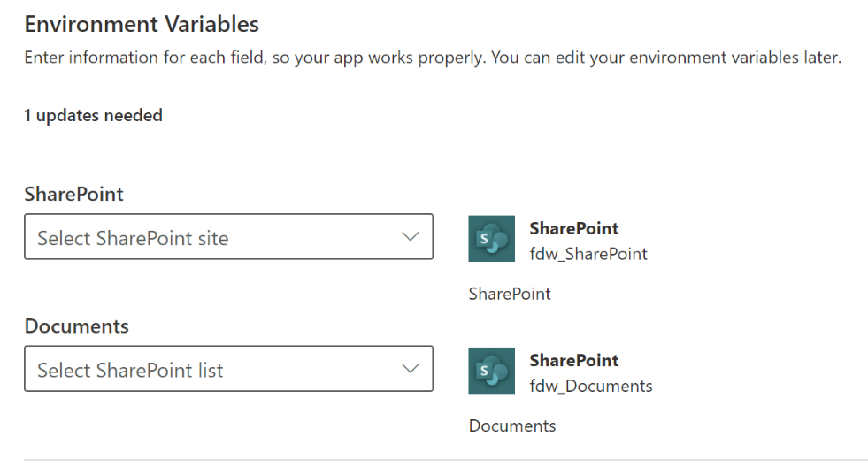Select the fdw_SharePoint variable name

588,254
